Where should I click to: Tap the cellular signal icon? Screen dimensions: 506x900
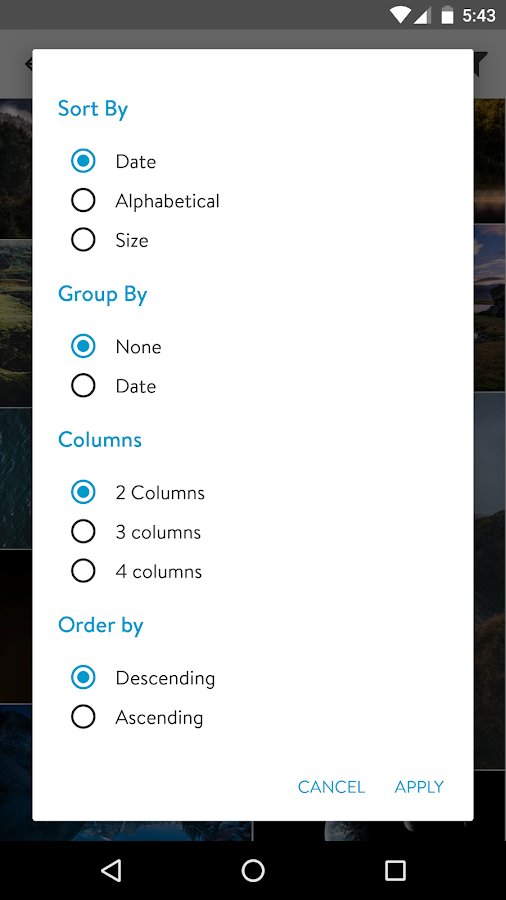coord(422,15)
